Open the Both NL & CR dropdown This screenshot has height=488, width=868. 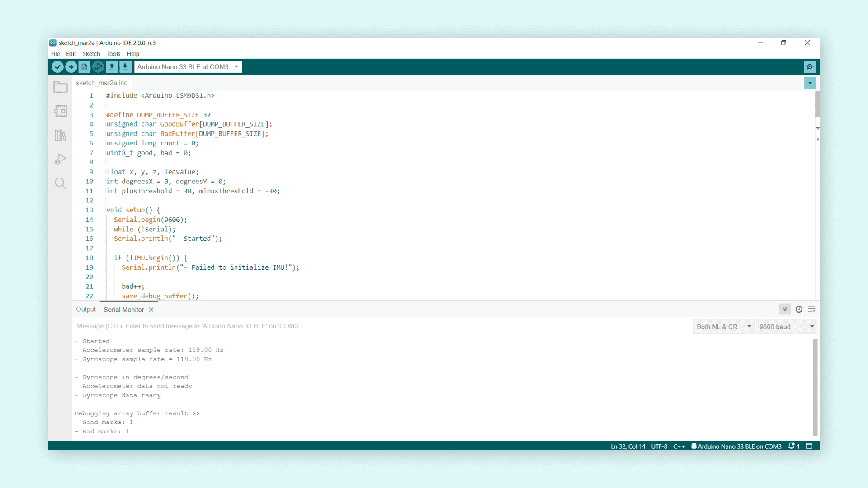pyautogui.click(x=723, y=327)
